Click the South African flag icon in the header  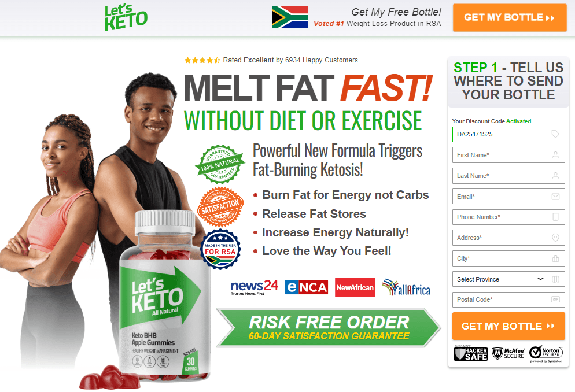[x=290, y=17]
